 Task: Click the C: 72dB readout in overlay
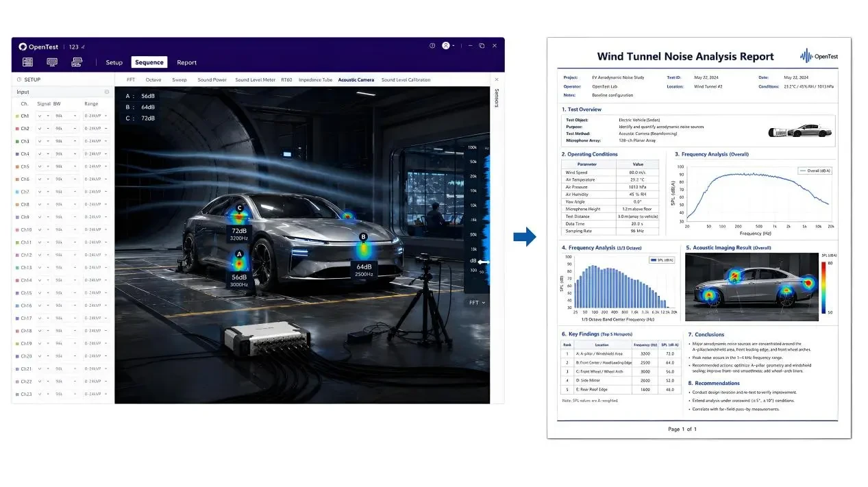coord(140,118)
